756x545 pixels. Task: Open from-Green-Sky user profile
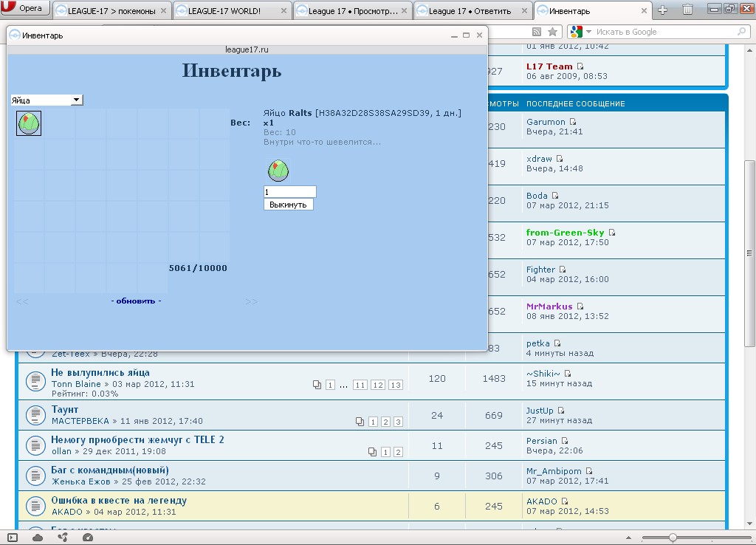click(565, 233)
